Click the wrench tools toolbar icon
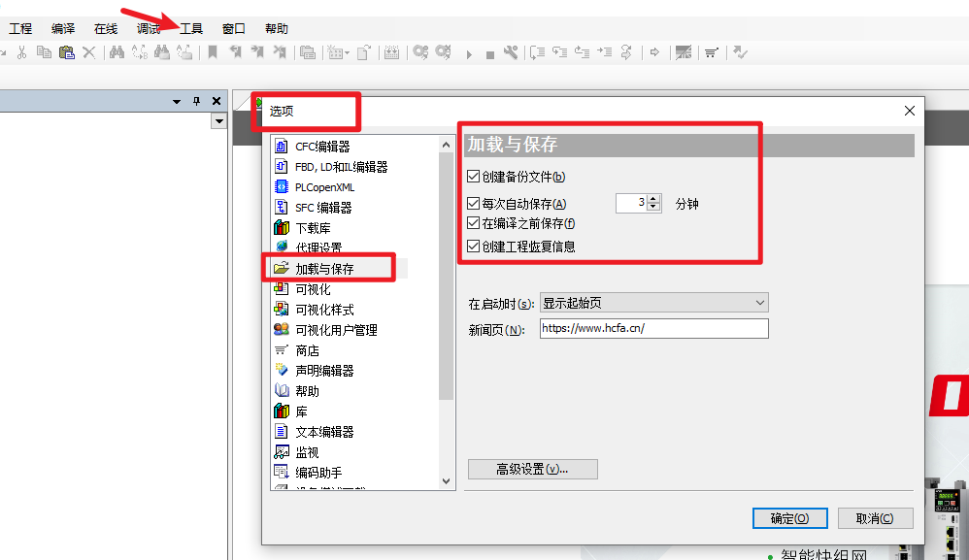Viewport: 969px width, 560px height. coord(511,52)
